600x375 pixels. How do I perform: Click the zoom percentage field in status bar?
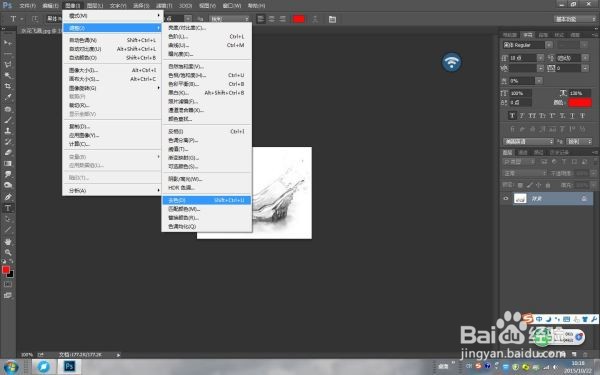coord(27,355)
